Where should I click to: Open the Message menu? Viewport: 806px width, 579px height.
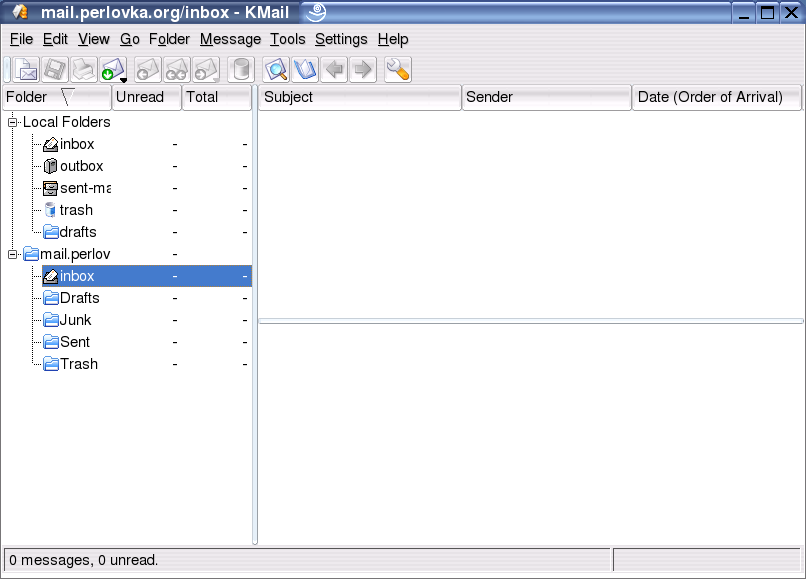coord(230,39)
